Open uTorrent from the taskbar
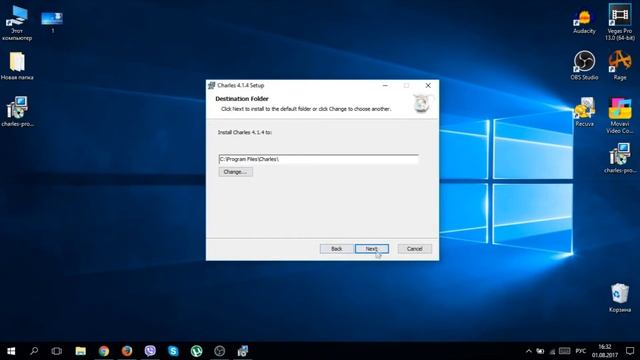The height and width of the screenshot is (360, 640). (x=196, y=351)
